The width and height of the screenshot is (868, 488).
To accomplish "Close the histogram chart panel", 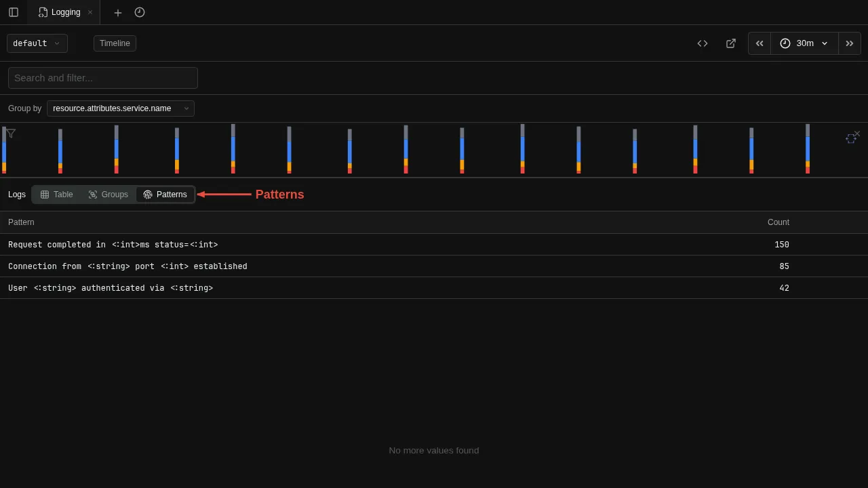I will tap(857, 134).
